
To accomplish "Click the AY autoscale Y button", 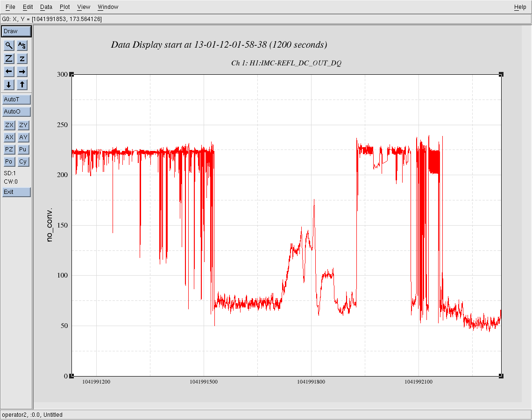I will 23,137.
